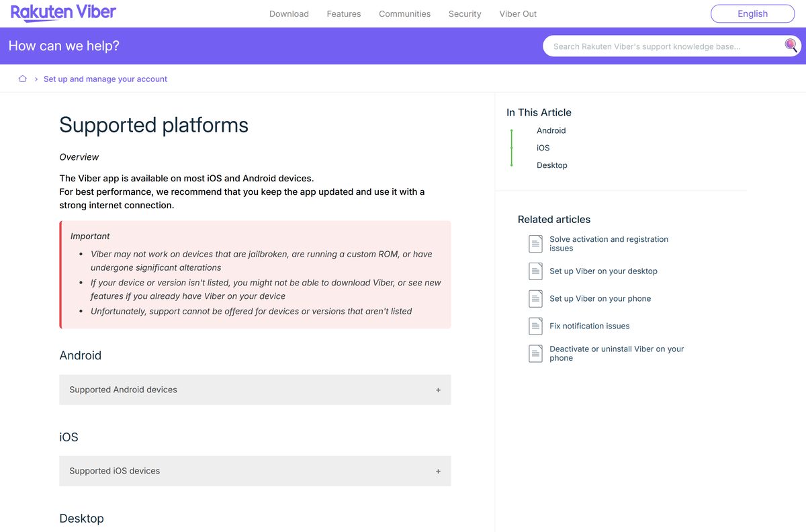Image resolution: width=806 pixels, height=532 pixels.
Task: Click document icon beside Deactivate or uninstall Viber
Action: 535,353
